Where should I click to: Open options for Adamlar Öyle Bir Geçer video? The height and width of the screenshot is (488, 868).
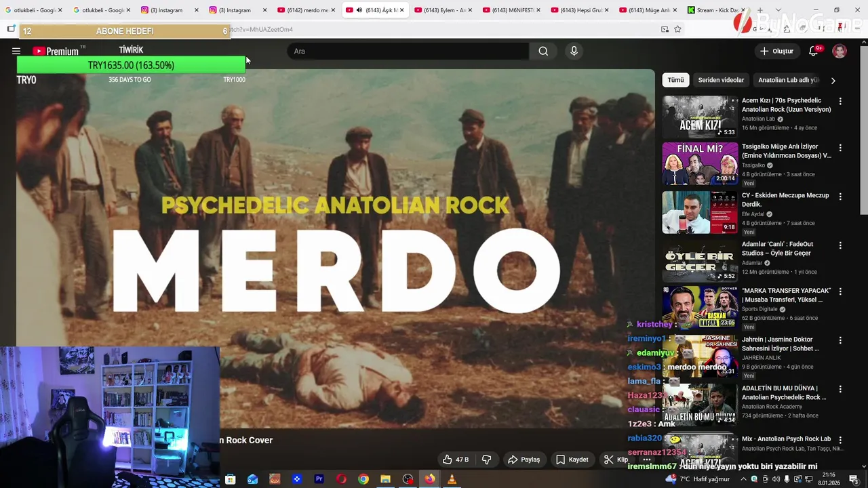tap(840, 245)
